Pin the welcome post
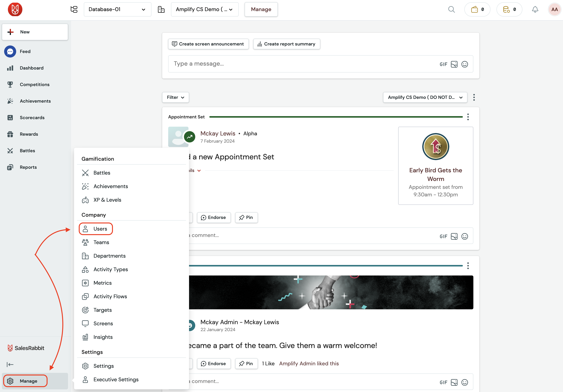563x392 pixels. 246,364
